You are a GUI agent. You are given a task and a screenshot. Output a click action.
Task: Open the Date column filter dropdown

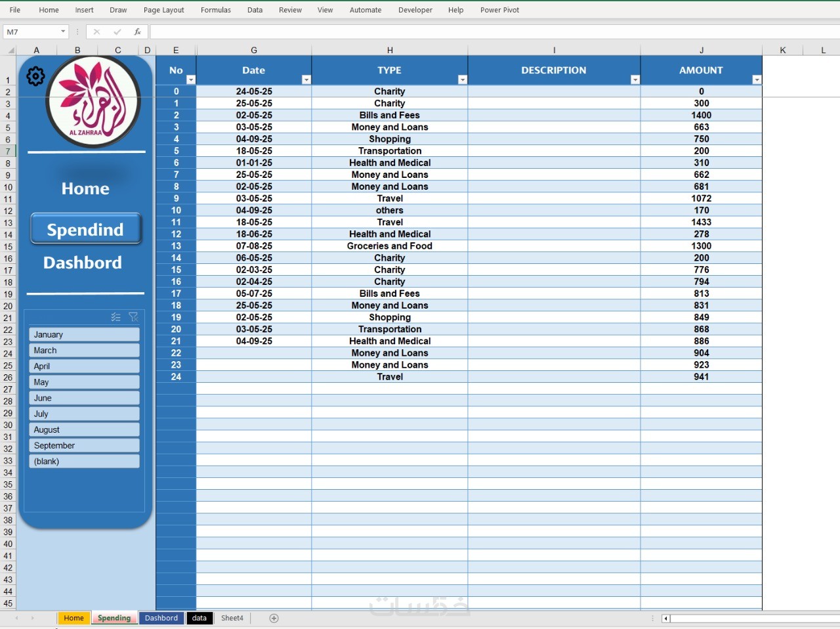(x=306, y=79)
